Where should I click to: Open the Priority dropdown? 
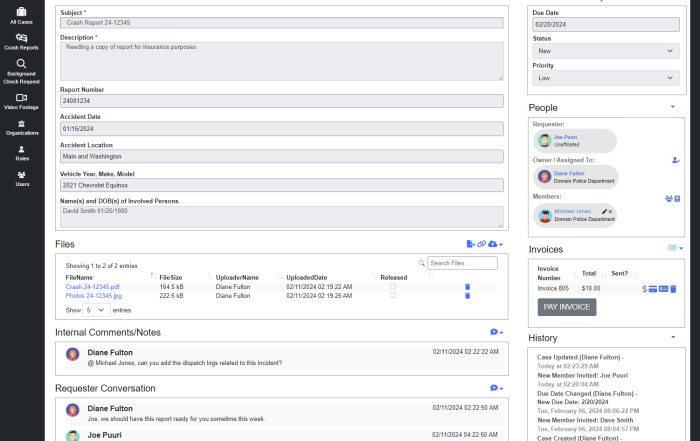606,78
